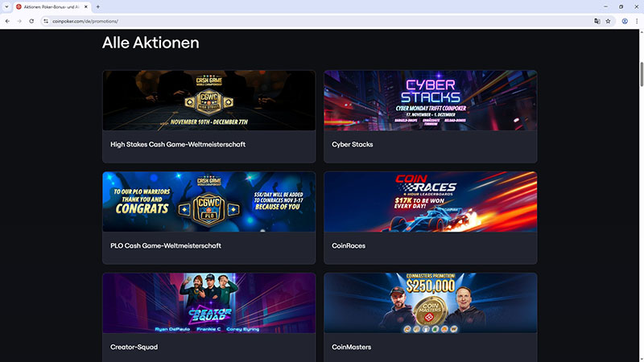Open the CoinMasters $250,000 banner
This screenshot has width=644, height=362.
click(x=431, y=303)
